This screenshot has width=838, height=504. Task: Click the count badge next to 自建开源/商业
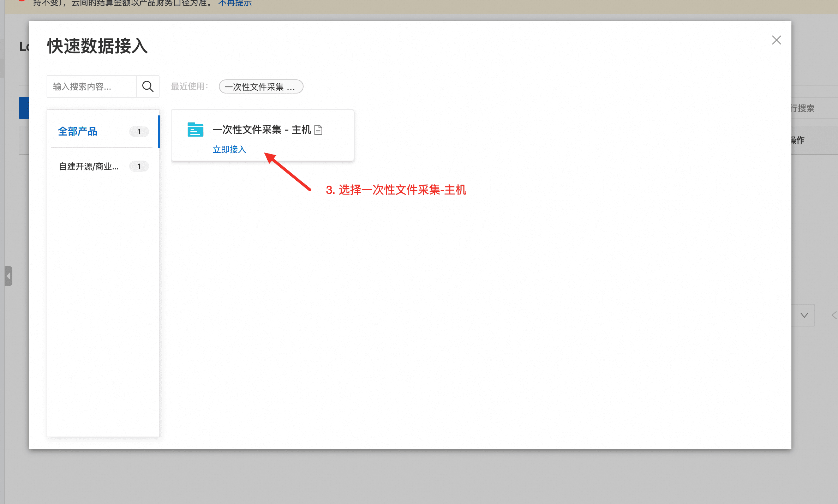pyautogui.click(x=139, y=166)
